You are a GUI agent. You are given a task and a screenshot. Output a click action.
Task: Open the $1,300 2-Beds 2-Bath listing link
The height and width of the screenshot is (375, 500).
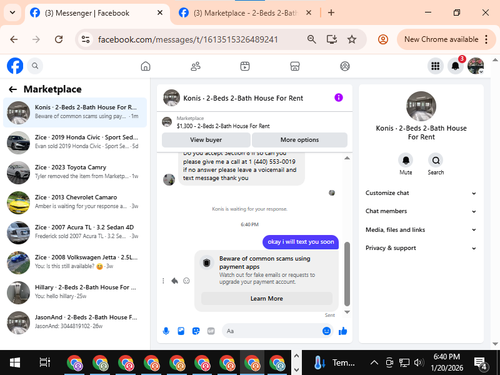[x=223, y=126]
